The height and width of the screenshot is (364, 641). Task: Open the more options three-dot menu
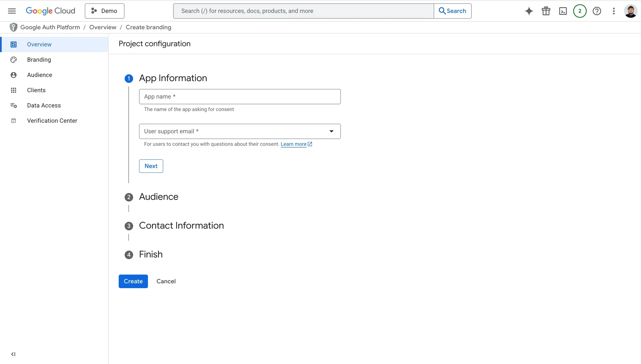(614, 11)
